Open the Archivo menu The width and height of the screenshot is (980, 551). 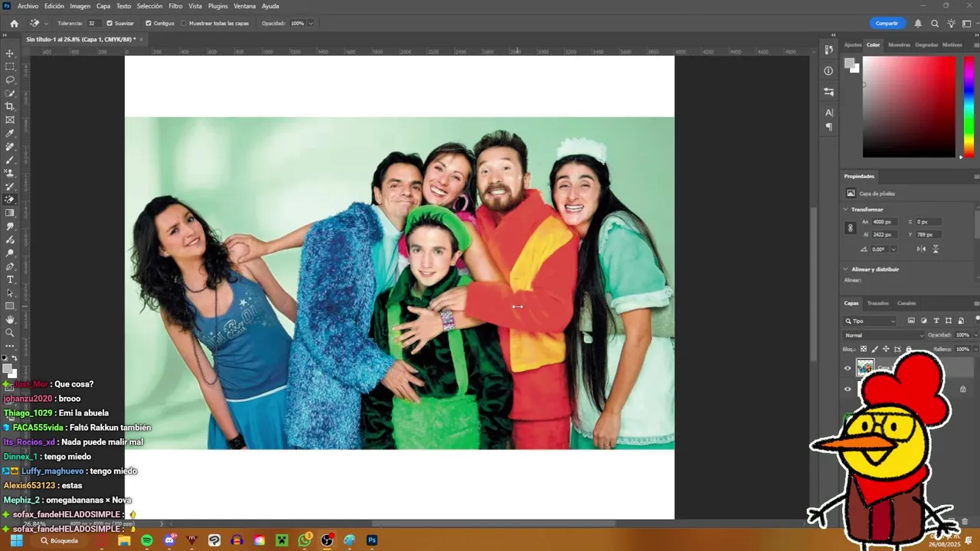[x=28, y=6]
